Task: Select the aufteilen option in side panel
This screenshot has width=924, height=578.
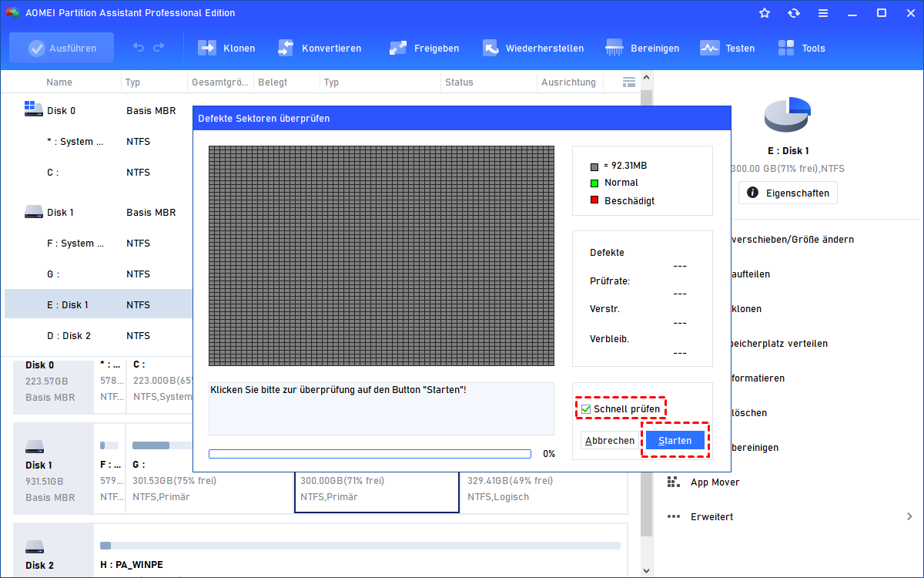Action: pyautogui.click(x=751, y=274)
